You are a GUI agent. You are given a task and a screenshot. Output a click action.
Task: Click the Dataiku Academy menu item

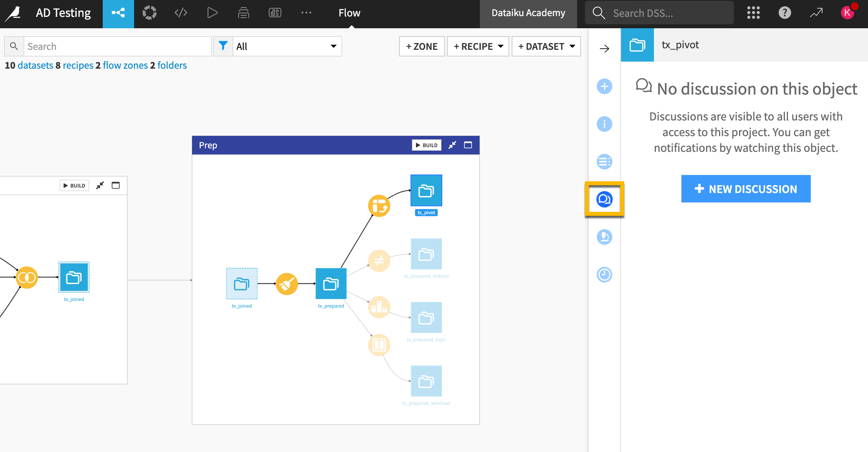pos(528,13)
